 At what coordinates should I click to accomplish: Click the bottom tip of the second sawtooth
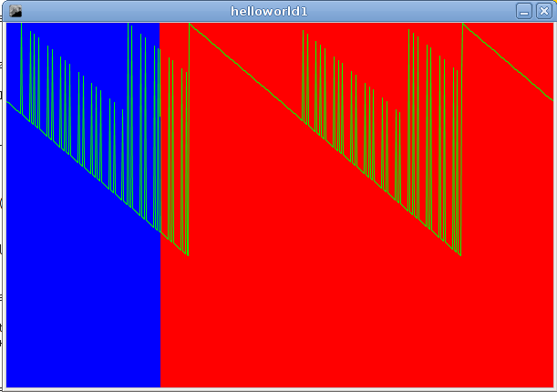pyautogui.click(x=460, y=255)
